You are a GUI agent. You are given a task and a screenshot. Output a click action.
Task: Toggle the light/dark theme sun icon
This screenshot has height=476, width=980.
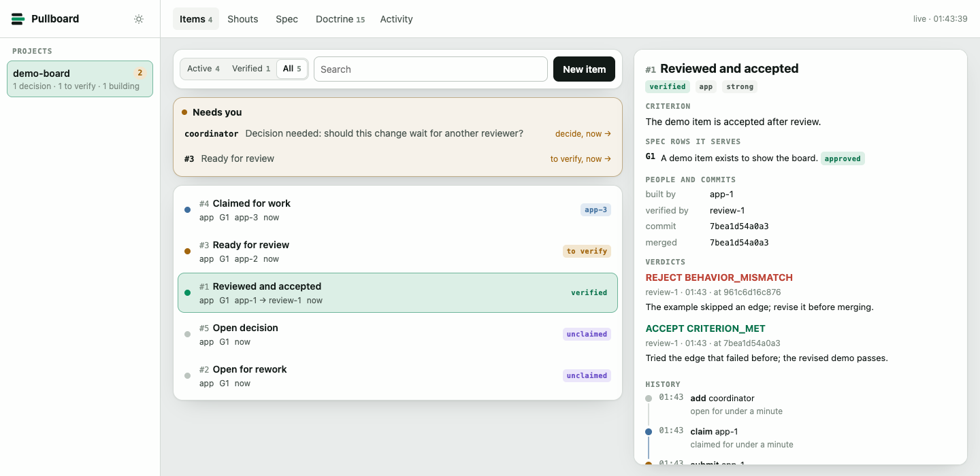(x=139, y=19)
